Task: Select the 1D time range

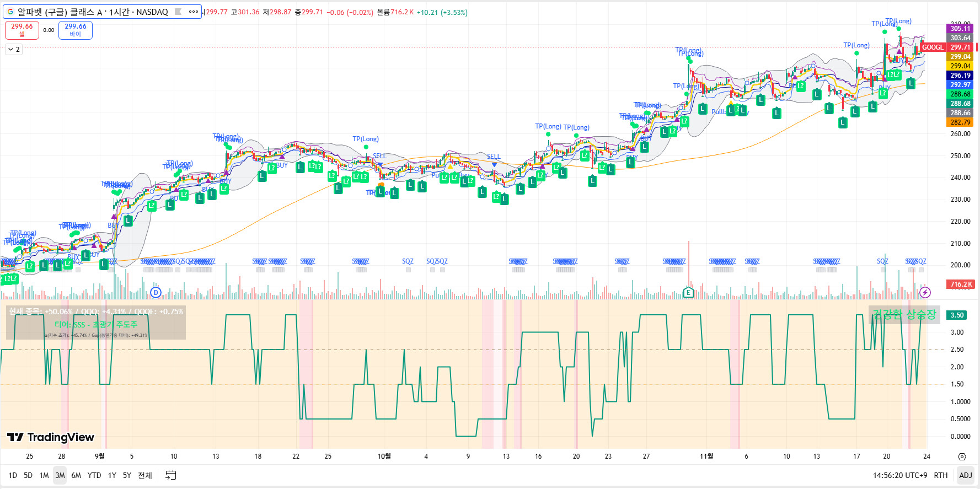Action: tap(13, 475)
